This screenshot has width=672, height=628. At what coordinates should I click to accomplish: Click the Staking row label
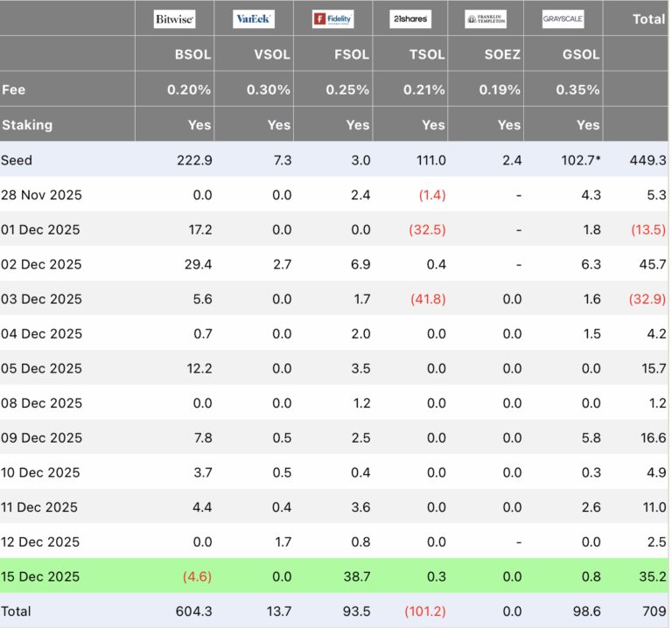click(27, 124)
